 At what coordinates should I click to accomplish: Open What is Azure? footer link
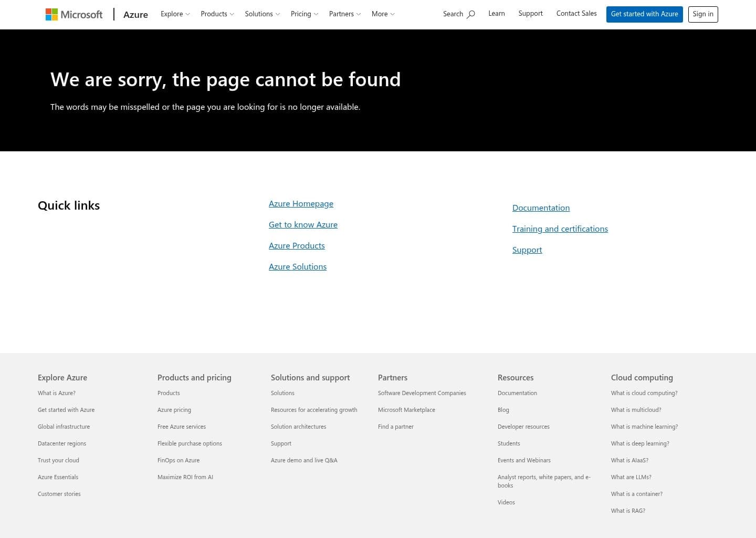pyautogui.click(x=57, y=393)
